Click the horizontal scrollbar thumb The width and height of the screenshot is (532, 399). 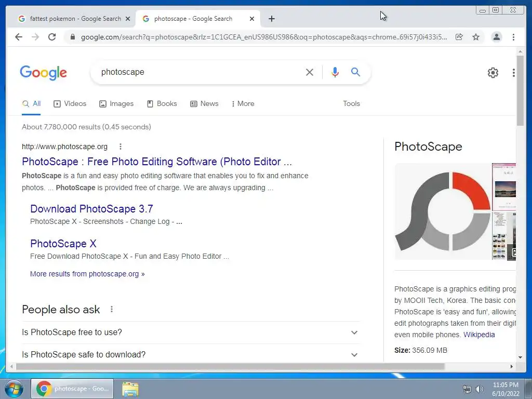click(x=230, y=366)
